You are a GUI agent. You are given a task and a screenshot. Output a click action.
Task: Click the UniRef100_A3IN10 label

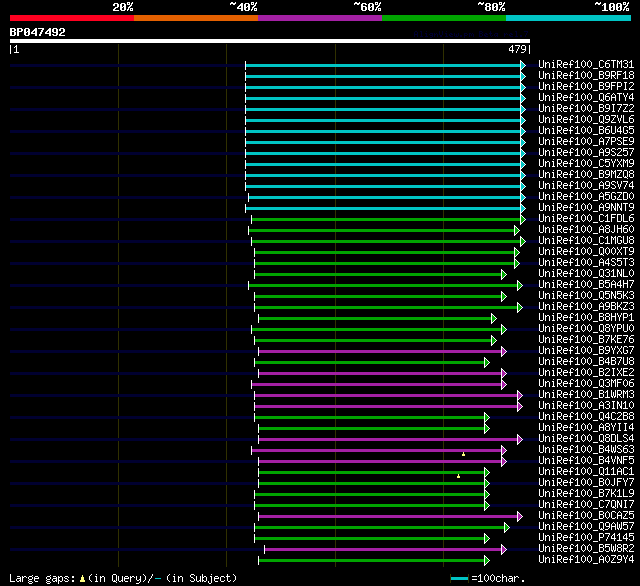586,406
